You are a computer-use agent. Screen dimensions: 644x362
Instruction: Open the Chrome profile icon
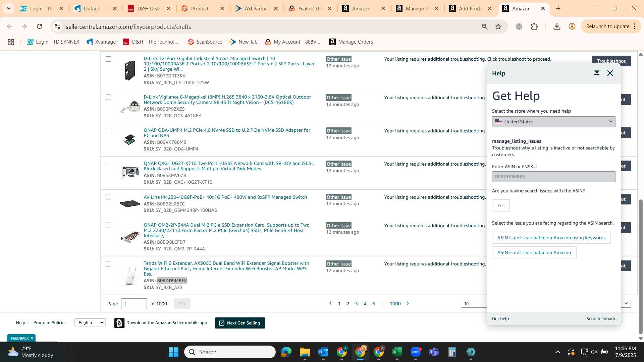point(572,26)
